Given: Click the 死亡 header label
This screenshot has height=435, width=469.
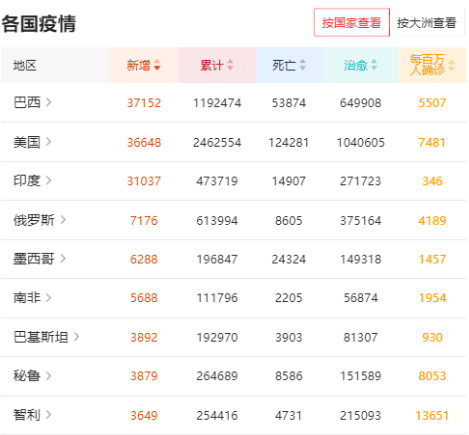Looking at the screenshot, I should 284,65.
